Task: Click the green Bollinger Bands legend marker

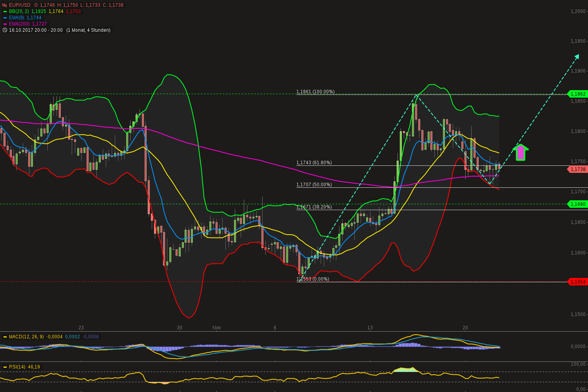Action: tap(5, 11)
